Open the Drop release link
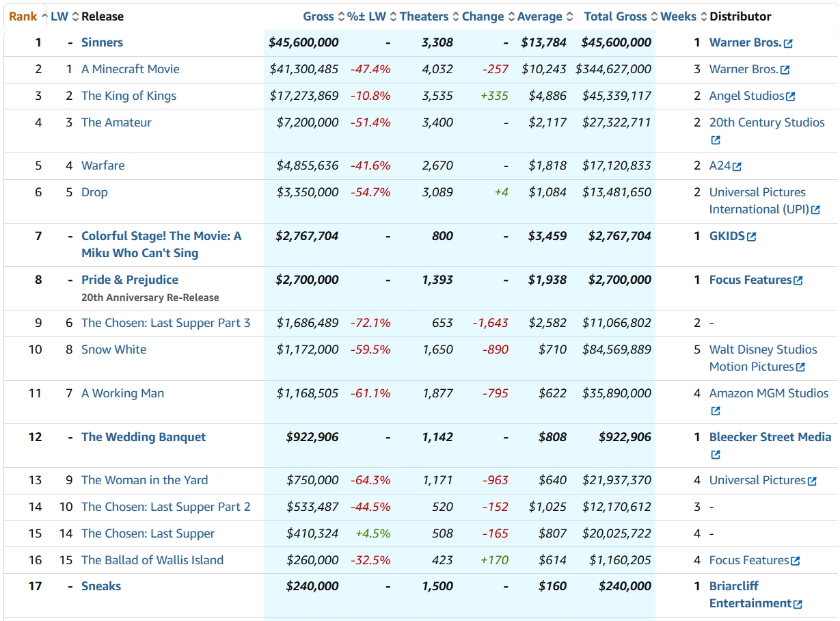 click(x=94, y=192)
